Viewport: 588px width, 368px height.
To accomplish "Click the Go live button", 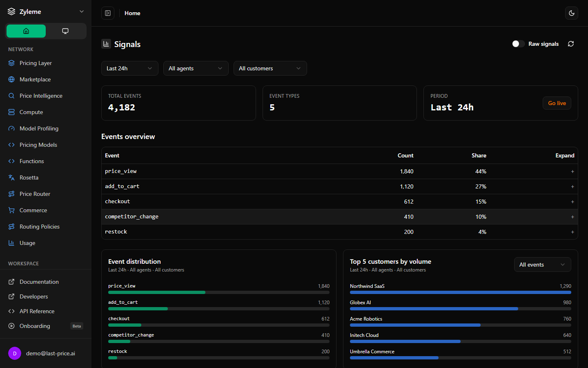I will pyautogui.click(x=557, y=103).
